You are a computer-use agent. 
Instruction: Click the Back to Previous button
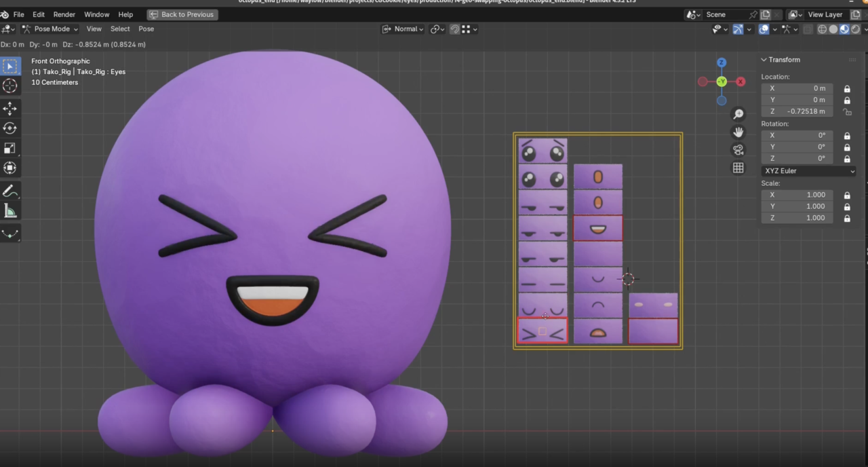182,14
